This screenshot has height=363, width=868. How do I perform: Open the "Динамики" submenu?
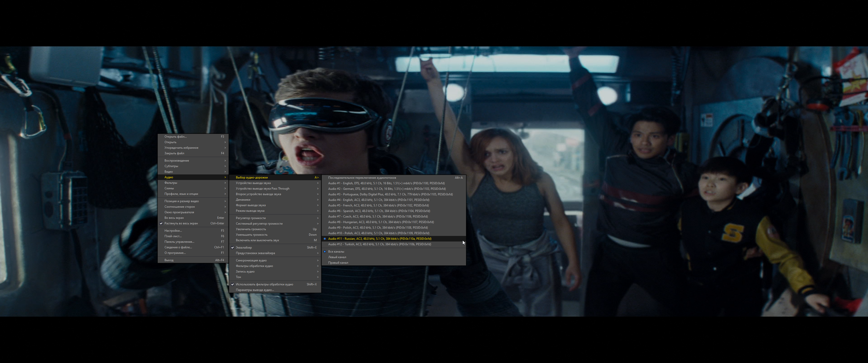click(275, 200)
